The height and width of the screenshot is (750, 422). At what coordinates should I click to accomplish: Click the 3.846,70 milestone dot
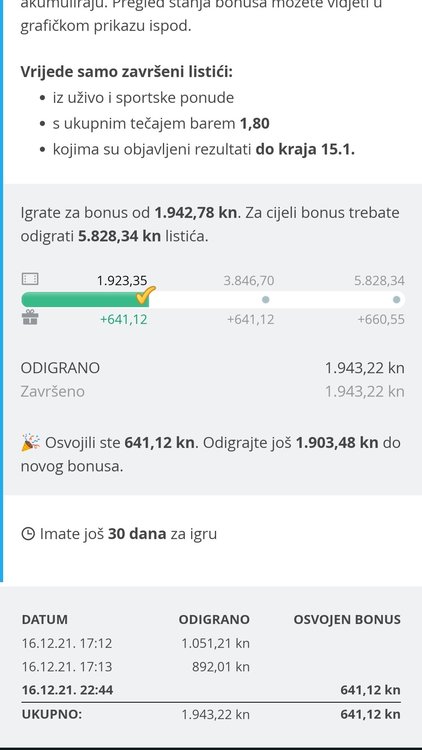point(266,300)
